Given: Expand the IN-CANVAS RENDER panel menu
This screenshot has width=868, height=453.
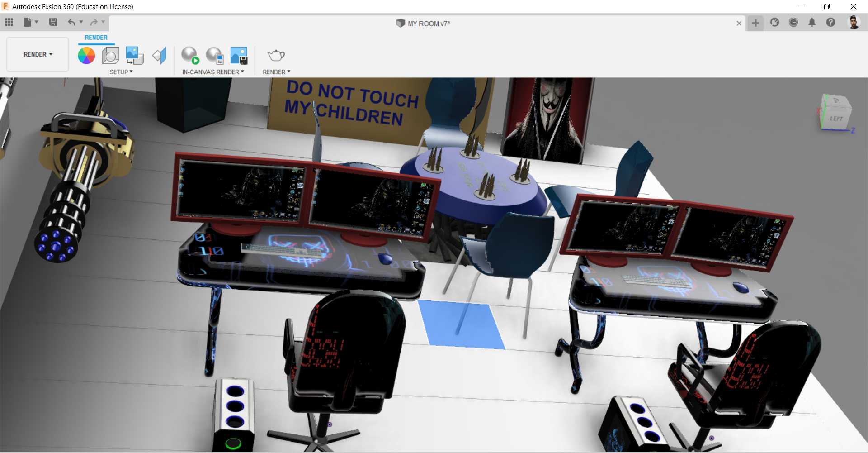Looking at the screenshot, I should tap(213, 72).
